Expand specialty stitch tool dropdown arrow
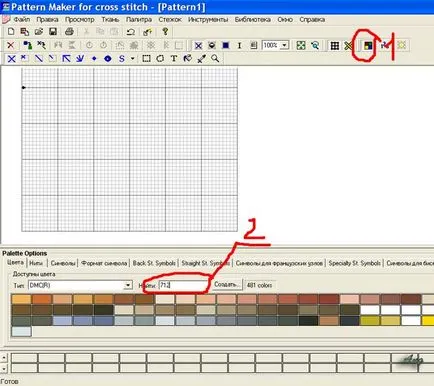The height and width of the screenshot is (386, 434). 133,59
